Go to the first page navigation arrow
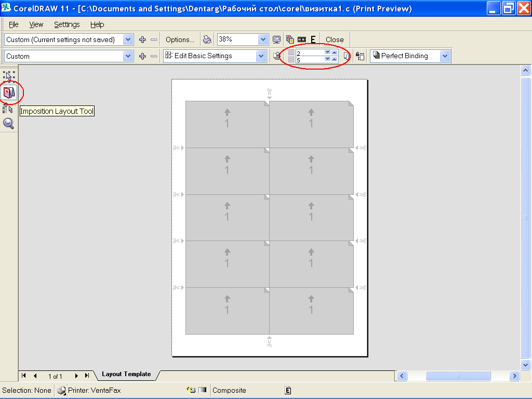This screenshot has height=399, width=532. [24, 376]
